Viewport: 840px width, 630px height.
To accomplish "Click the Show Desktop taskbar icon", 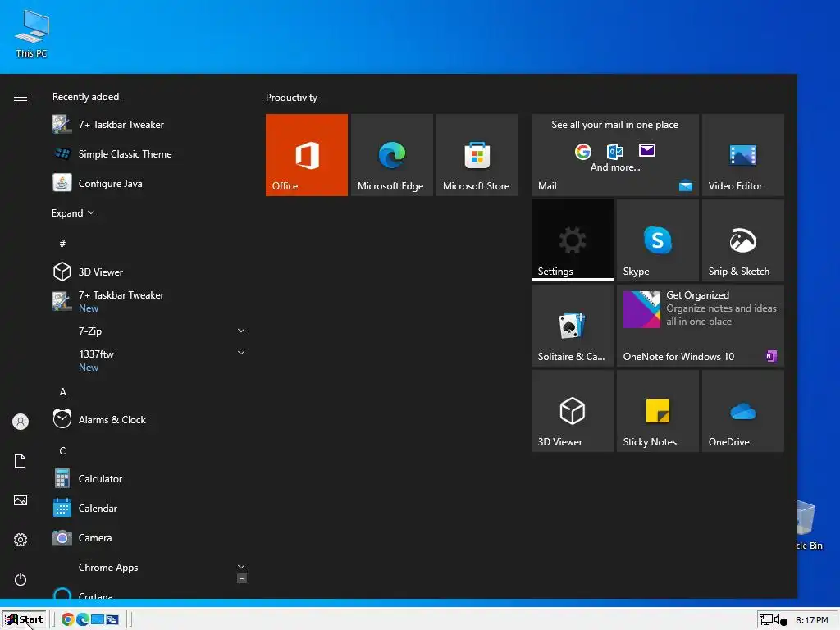I will coord(98,619).
